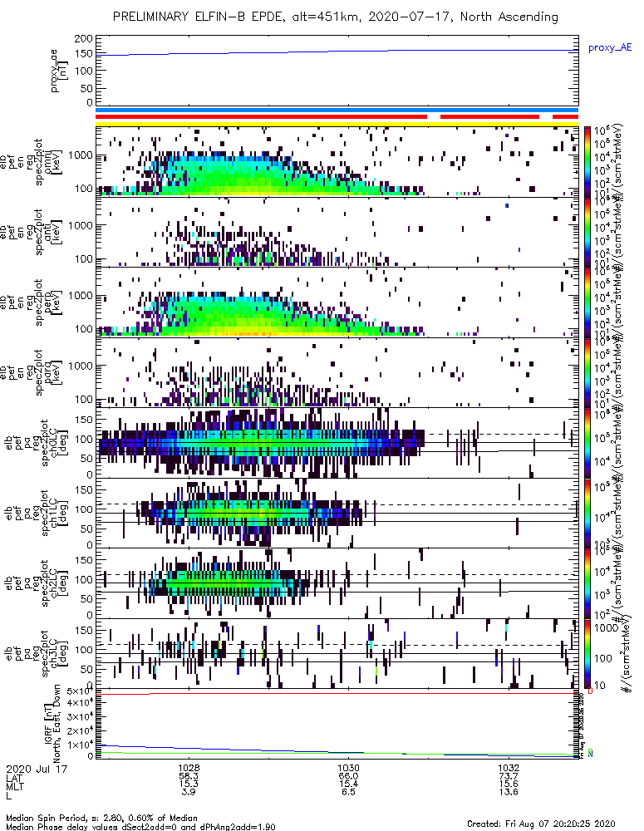644x831 pixels.
Task: Click the blue proxy_AE line in top panel
Action: [337, 52]
